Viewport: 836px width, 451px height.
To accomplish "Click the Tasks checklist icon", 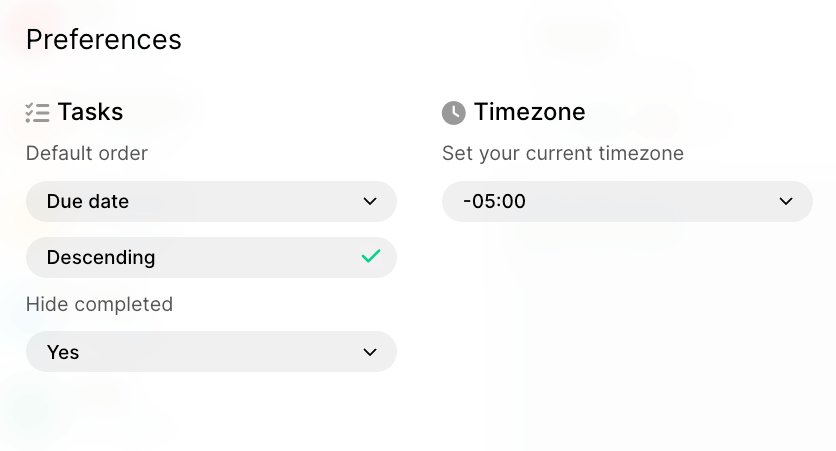I will [x=37, y=113].
